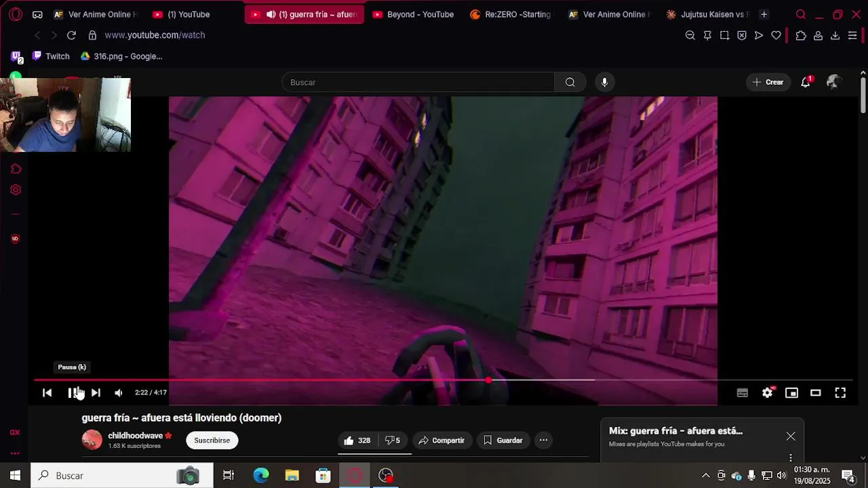Click the progress bar scrubber handle
868x488 pixels.
pyautogui.click(x=488, y=380)
